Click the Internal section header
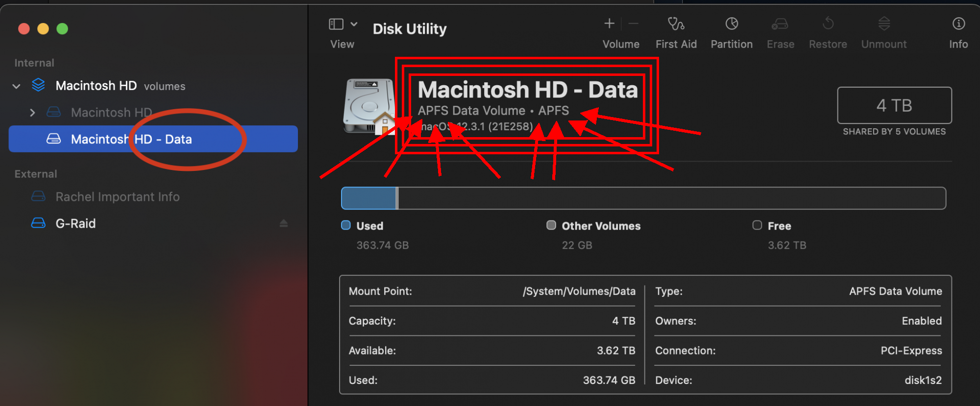 (34, 63)
